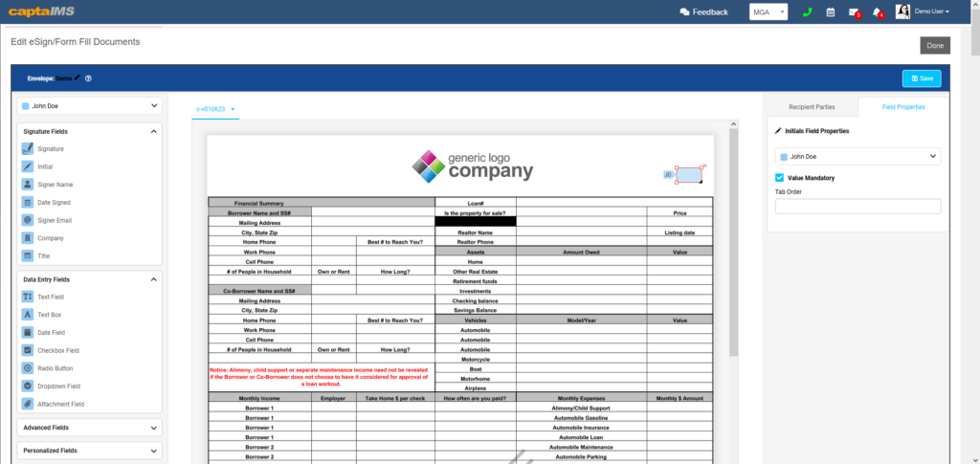This screenshot has height=464, width=980.
Task: Open the calendar icon in top bar
Action: point(830,12)
